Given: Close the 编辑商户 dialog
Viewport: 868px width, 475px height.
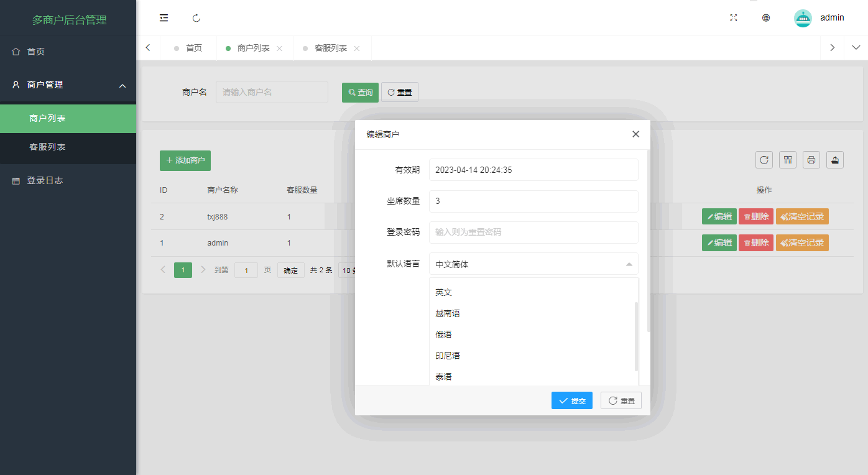Looking at the screenshot, I should (635, 134).
